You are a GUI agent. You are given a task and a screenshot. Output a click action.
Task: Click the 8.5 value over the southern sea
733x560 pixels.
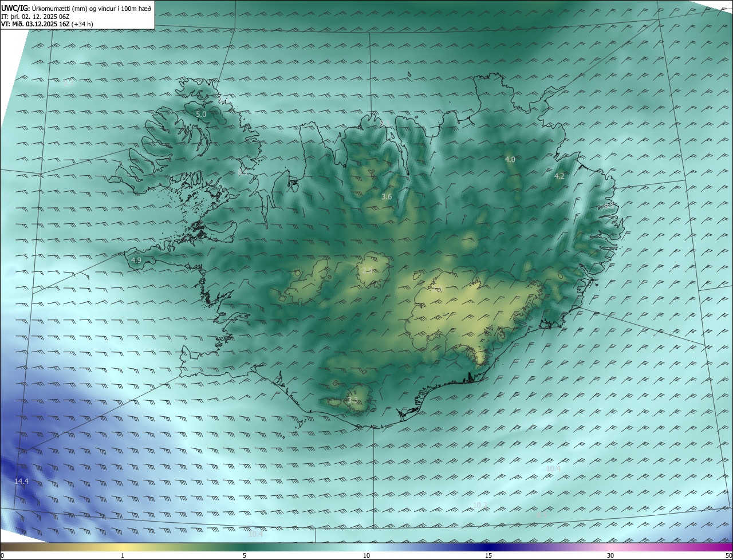pyautogui.click(x=542, y=515)
